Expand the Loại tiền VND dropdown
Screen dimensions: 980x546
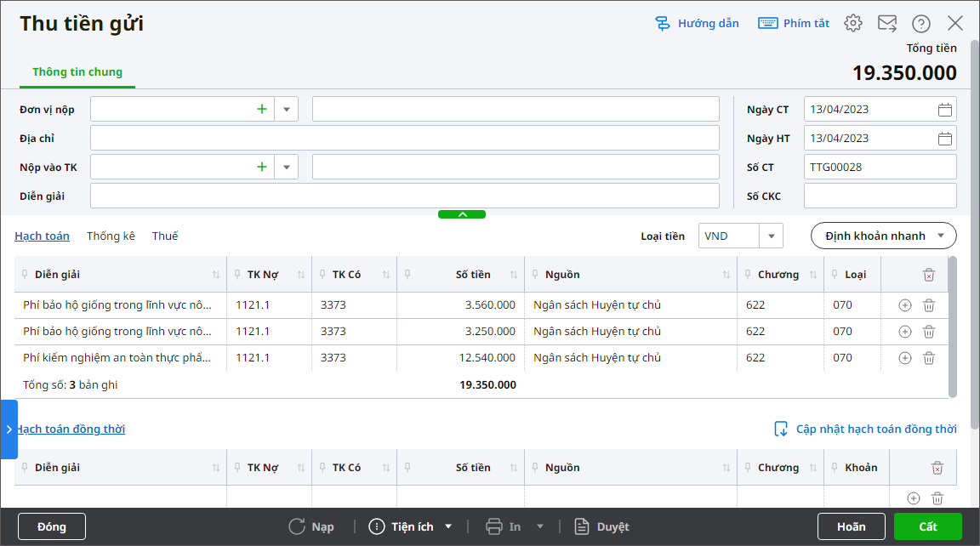coord(771,236)
